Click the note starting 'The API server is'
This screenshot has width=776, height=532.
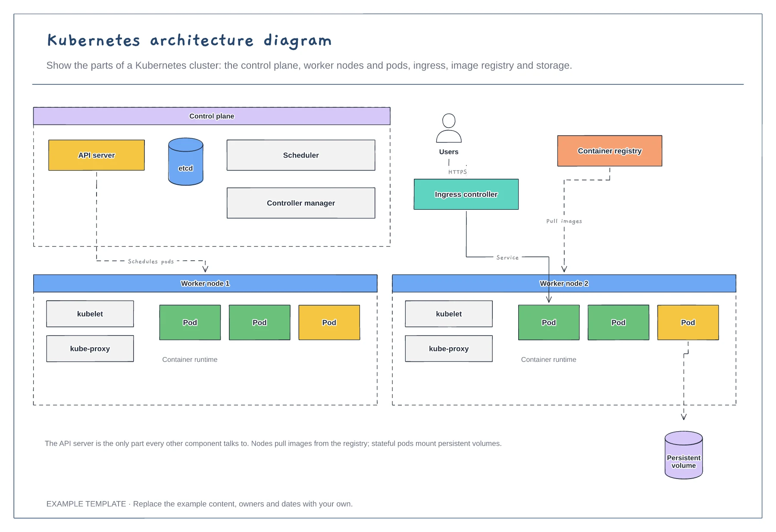click(x=273, y=443)
